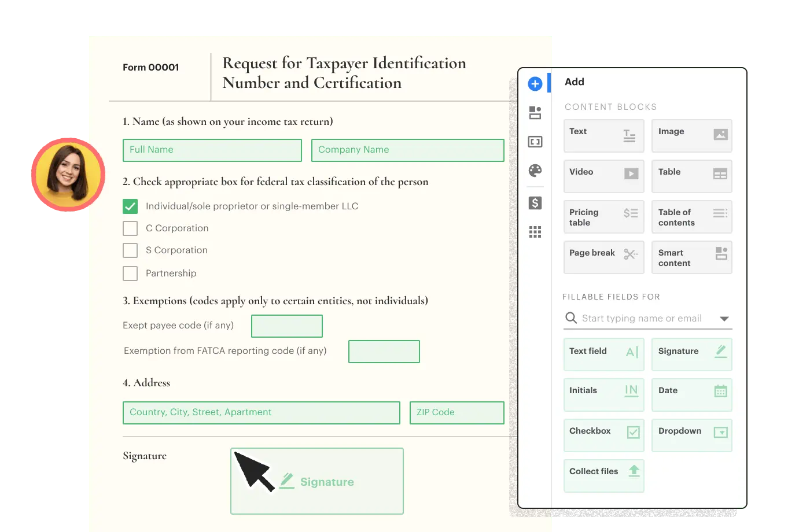This screenshot has width=810, height=532.
Task: Click the Company Name input field
Action: point(408,150)
